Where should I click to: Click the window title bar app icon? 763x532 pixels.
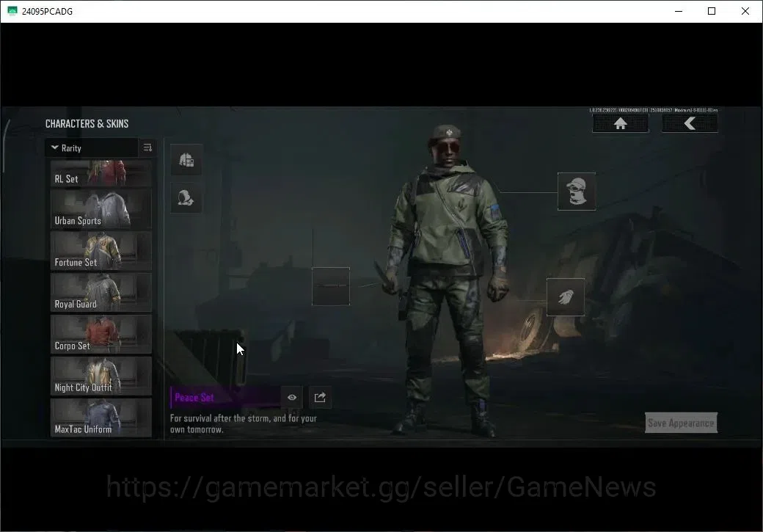[x=12, y=11]
